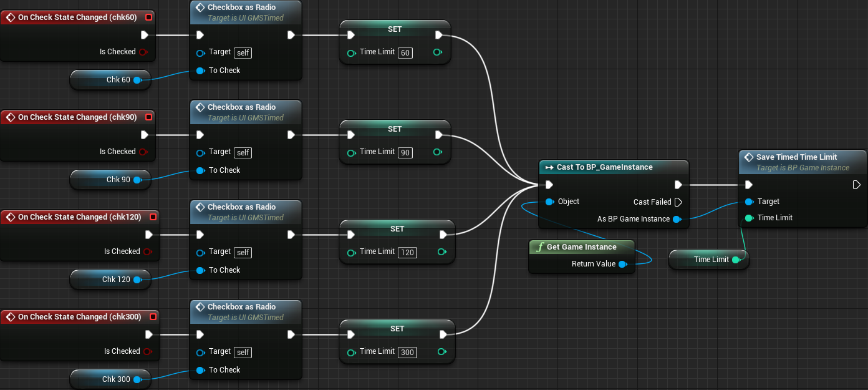The image size is (868, 390).
Task: Click 'Target is BP Game Instance' subtitle text
Action: (x=803, y=168)
